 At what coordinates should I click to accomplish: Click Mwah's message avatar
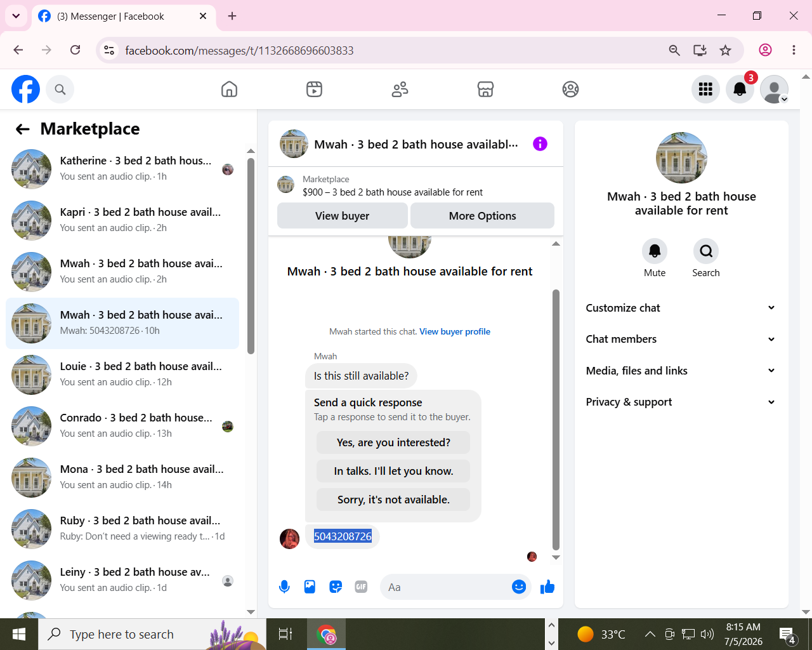290,538
